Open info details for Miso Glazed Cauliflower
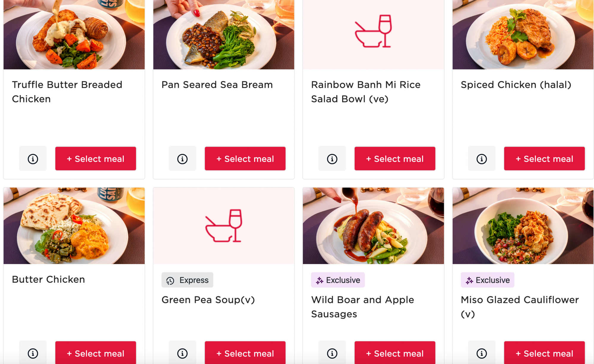 pos(481,353)
